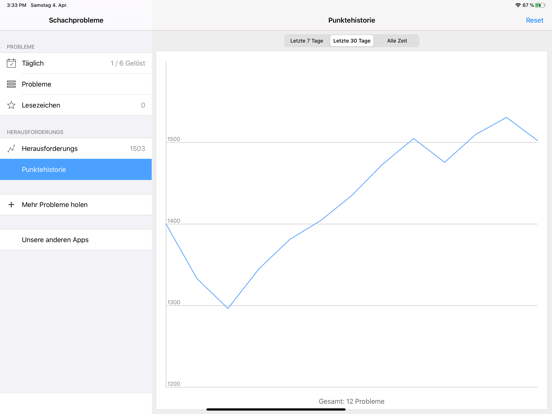Tap the plus icon for more problems
This screenshot has height=414, width=552.
[x=11, y=205]
